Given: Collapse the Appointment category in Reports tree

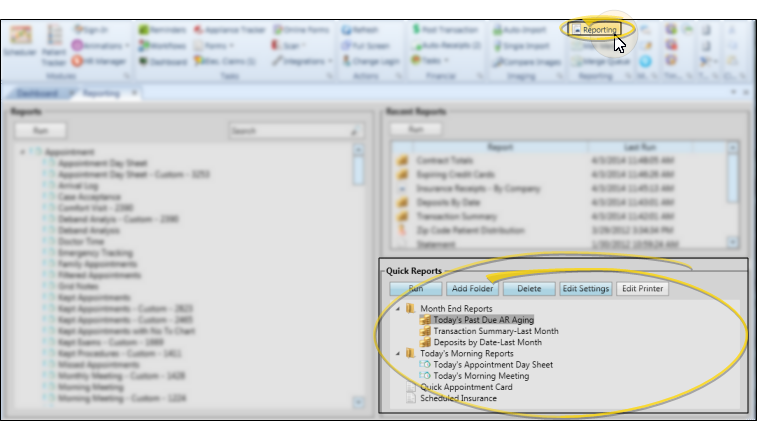Looking at the screenshot, I should tap(22, 151).
